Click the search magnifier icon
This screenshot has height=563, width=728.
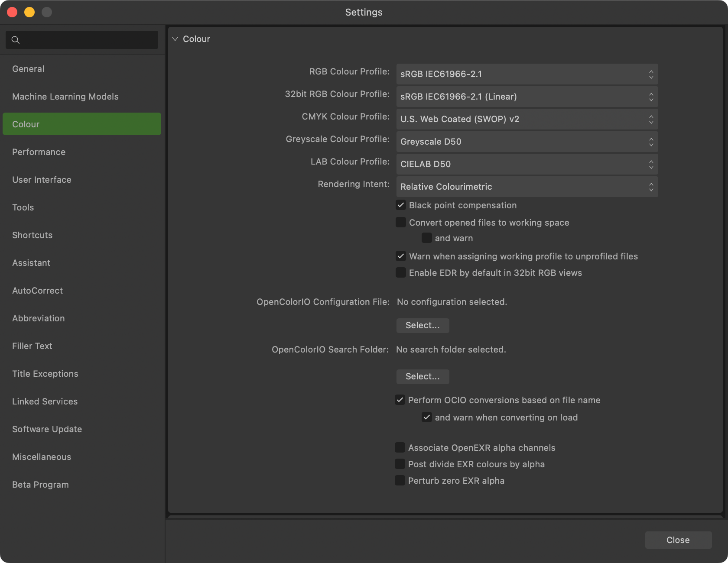click(x=16, y=40)
